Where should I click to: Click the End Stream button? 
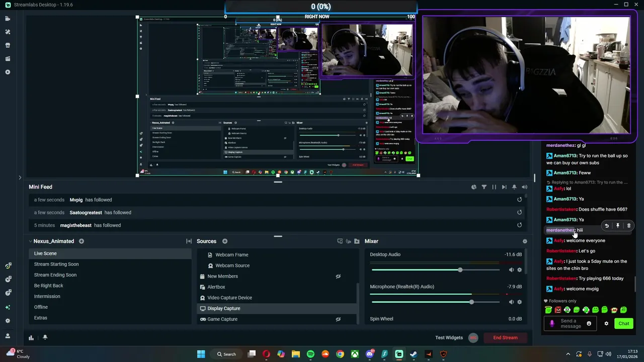point(505,338)
